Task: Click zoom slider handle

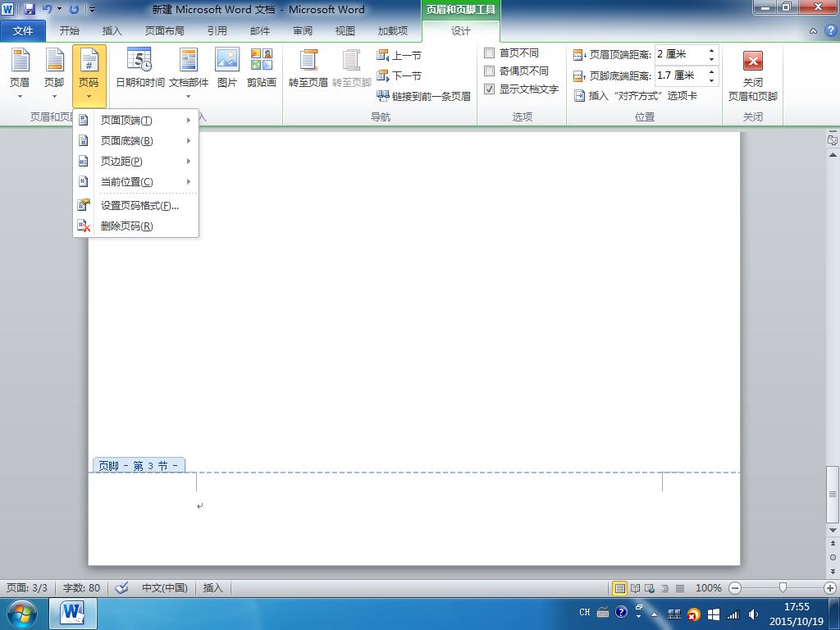Action: pyautogui.click(x=783, y=587)
